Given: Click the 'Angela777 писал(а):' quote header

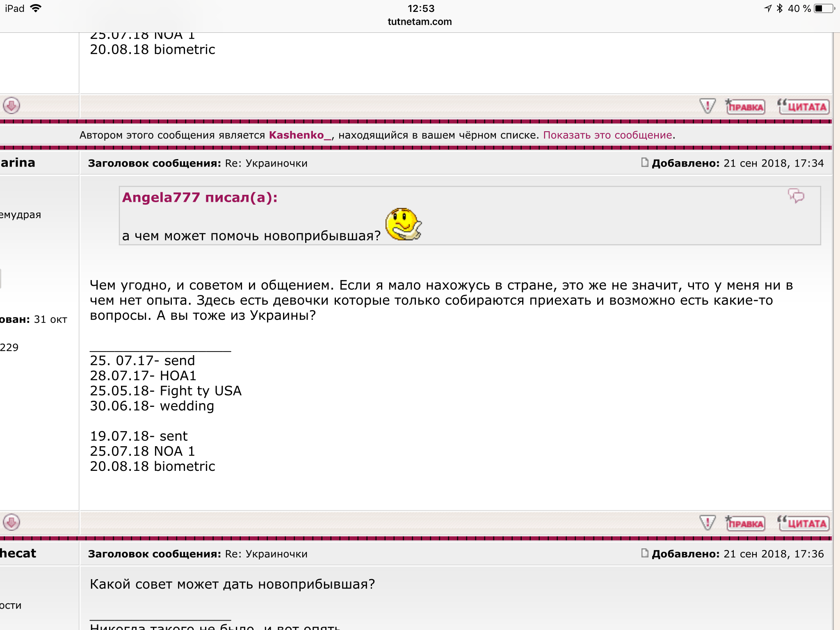Looking at the screenshot, I should pyautogui.click(x=200, y=198).
